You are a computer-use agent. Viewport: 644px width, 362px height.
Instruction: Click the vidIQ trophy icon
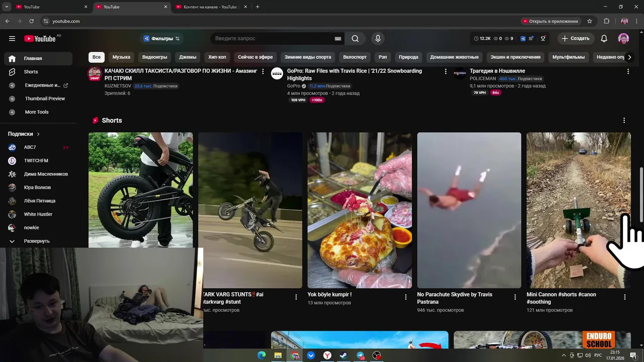click(x=543, y=39)
